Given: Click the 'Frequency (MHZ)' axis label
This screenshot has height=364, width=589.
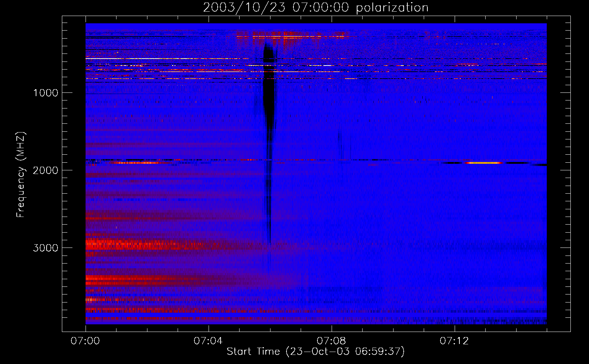Looking at the screenshot, I should [x=21, y=175].
